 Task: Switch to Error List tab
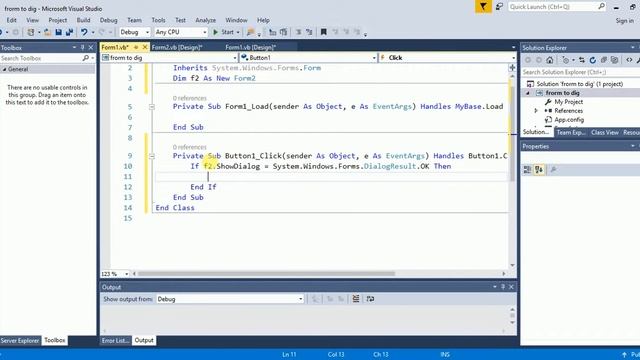[x=116, y=340]
